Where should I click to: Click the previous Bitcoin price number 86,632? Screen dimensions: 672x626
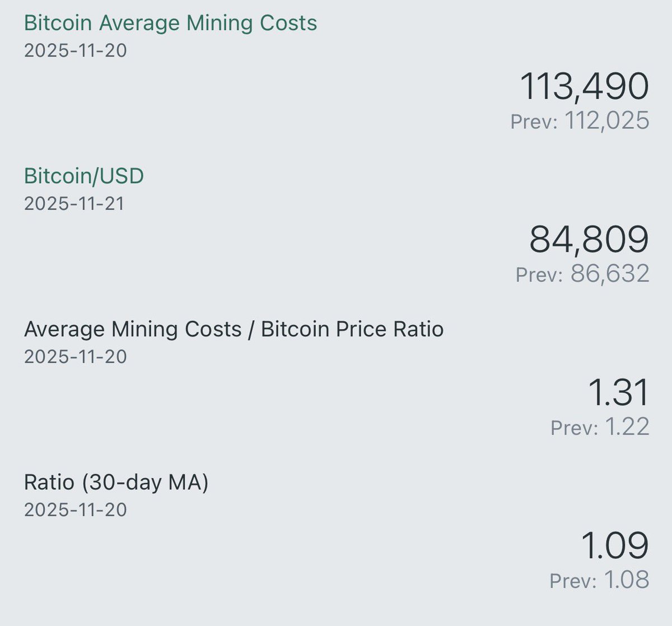pyautogui.click(x=610, y=274)
